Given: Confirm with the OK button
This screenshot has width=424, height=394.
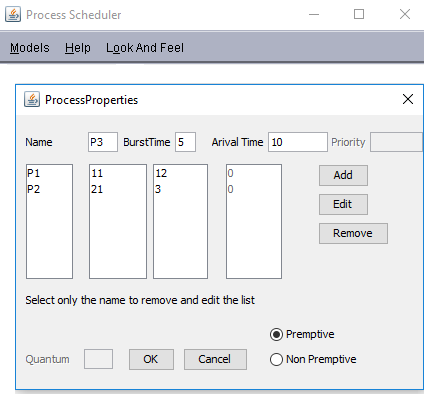Looking at the screenshot, I should click(151, 359).
